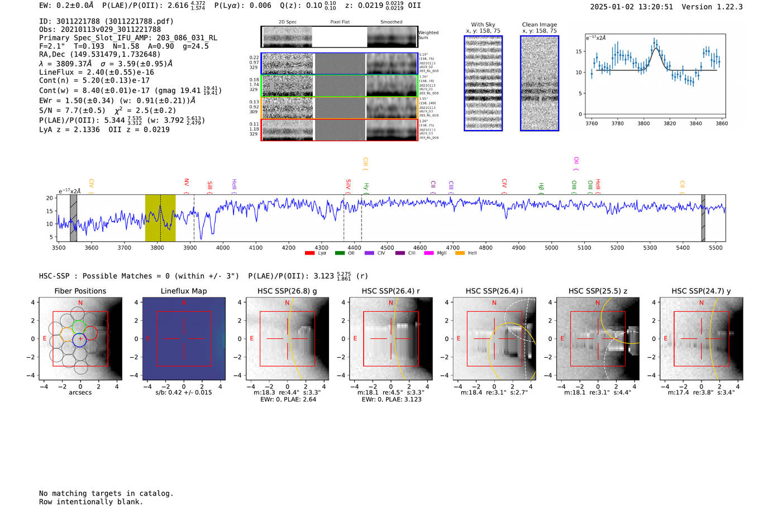Click the timestamp 2025-01-02 13:20:51
Viewport: 782px width, 532px height.
[x=632, y=7]
